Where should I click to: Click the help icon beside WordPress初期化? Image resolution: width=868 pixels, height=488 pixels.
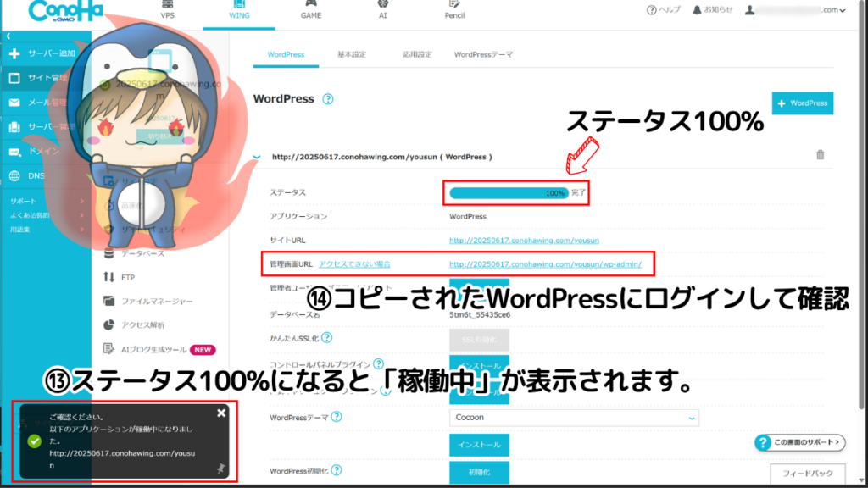point(337,471)
